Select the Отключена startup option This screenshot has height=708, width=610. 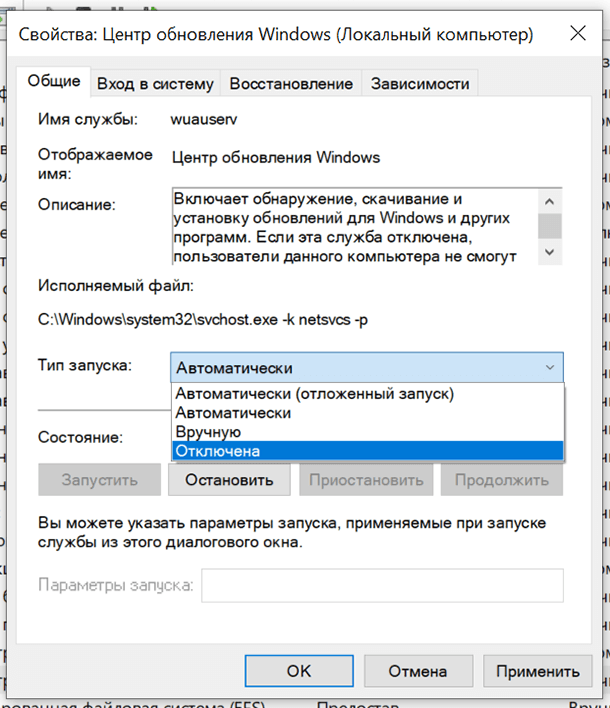point(368,451)
